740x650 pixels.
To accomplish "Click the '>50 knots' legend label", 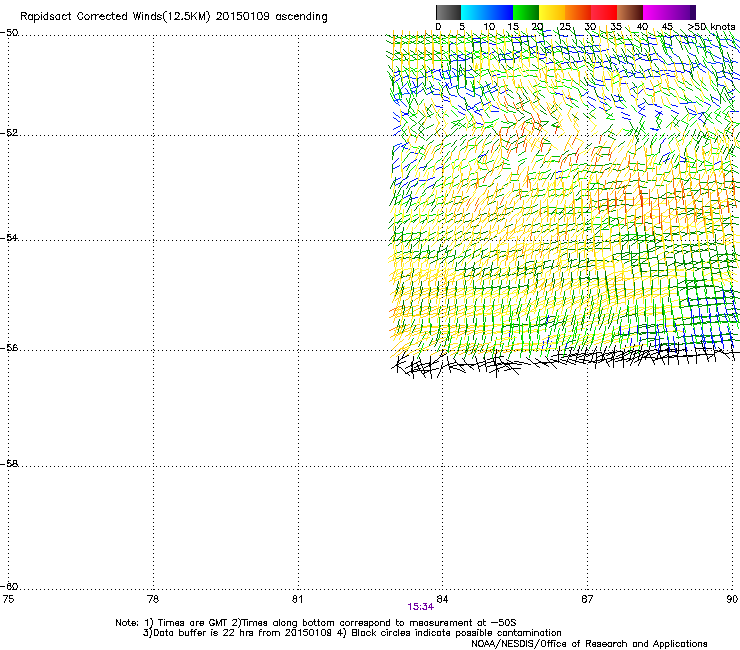I will click(711, 27).
